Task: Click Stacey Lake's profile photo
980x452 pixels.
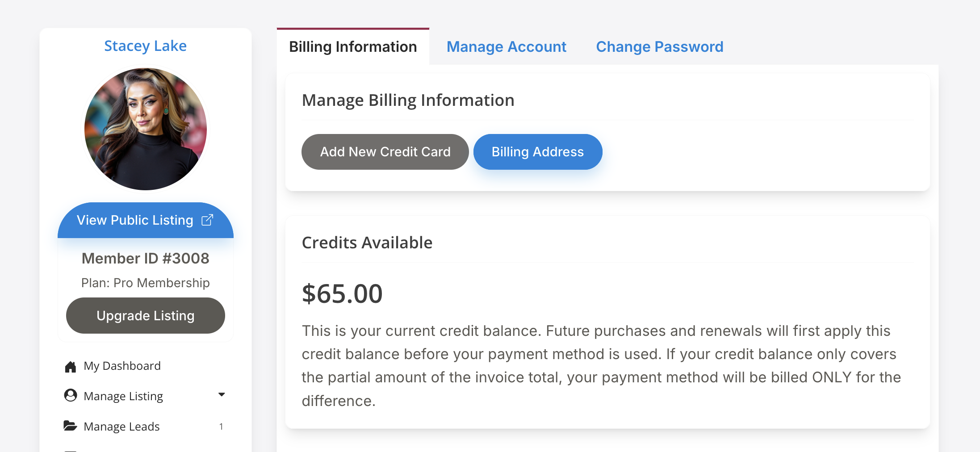Action: point(146,129)
